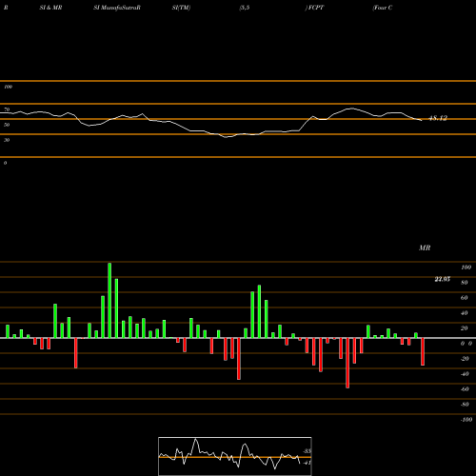
Task: Click the tallest green MR histogram bar
Action: pyautogui.click(x=109, y=300)
